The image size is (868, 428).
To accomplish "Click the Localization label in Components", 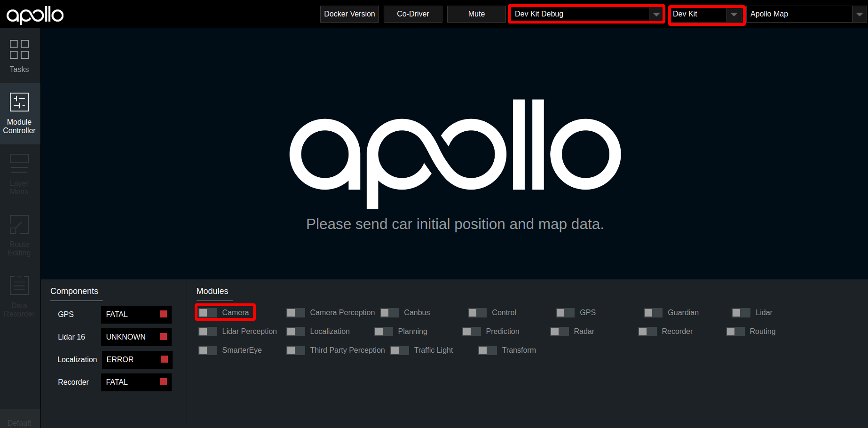I will (77, 359).
